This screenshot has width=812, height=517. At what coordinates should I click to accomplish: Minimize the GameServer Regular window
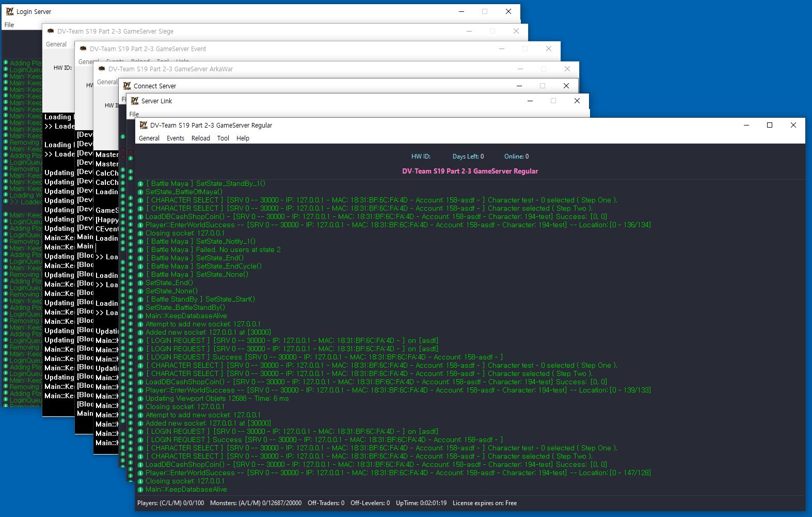[x=746, y=125]
